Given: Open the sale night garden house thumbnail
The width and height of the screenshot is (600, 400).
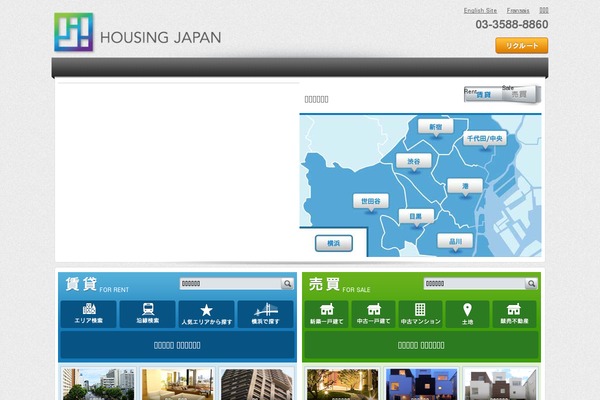Looking at the screenshot, I should pyautogui.click(x=342, y=384).
